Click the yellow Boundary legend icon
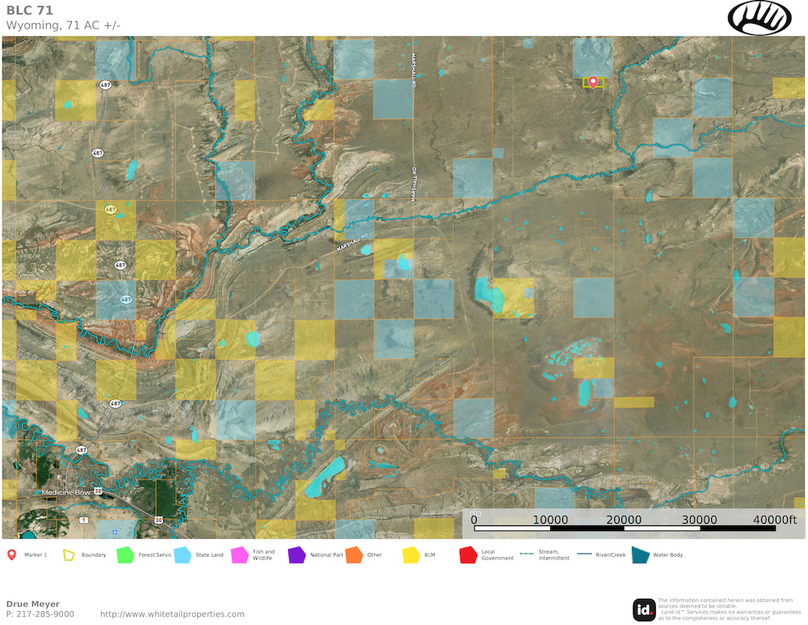Image resolution: width=808 pixels, height=625 pixels. click(69, 554)
